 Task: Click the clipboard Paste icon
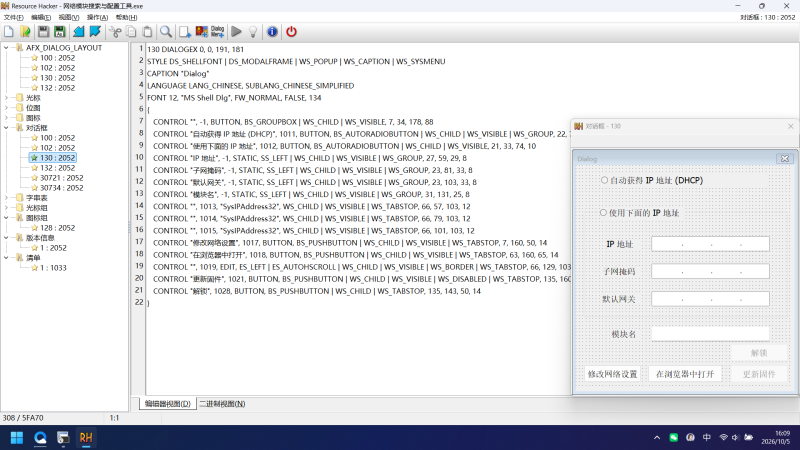[147, 32]
